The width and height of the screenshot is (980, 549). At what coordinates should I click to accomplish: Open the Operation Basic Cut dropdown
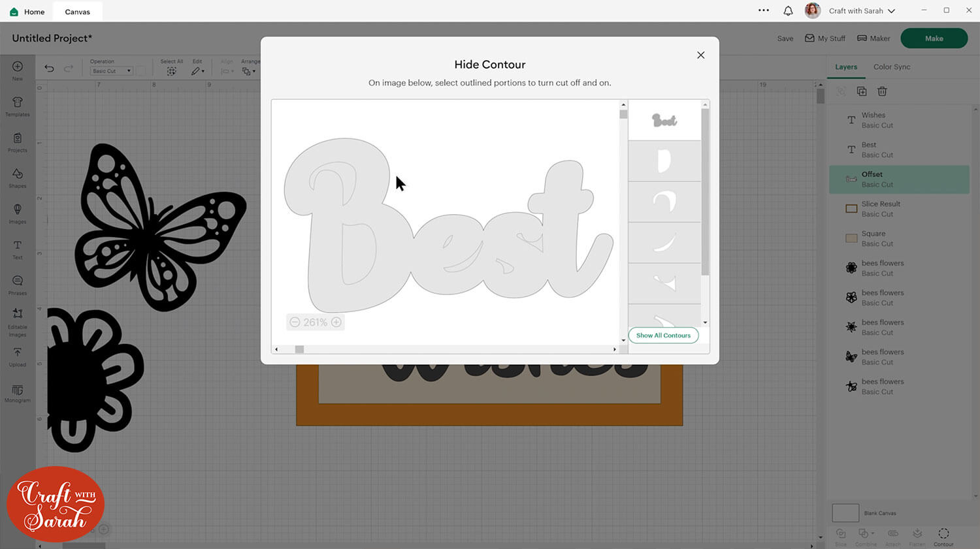click(x=111, y=71)
